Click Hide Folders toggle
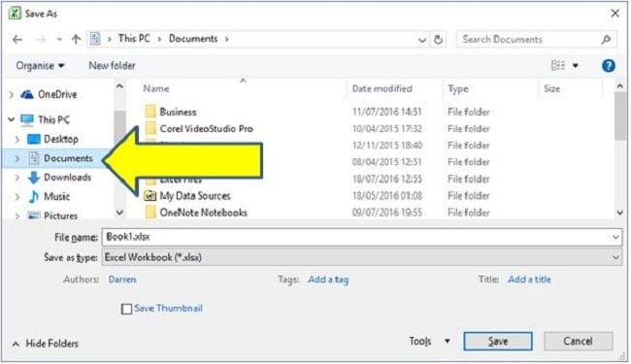The image size is (631, 364). [45, 344]
